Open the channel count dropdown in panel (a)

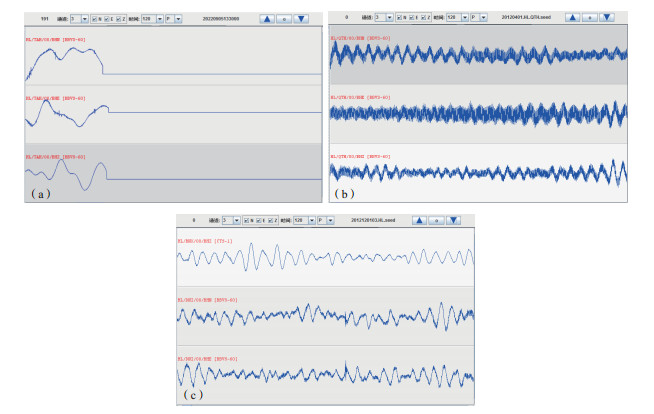click(x=83, y=19)
